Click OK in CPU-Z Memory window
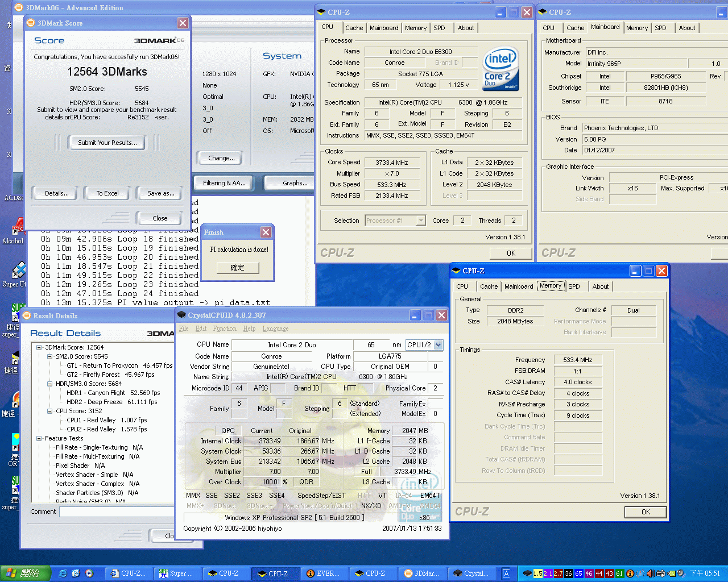Screen dimensions: 728x582 point(646,512)
